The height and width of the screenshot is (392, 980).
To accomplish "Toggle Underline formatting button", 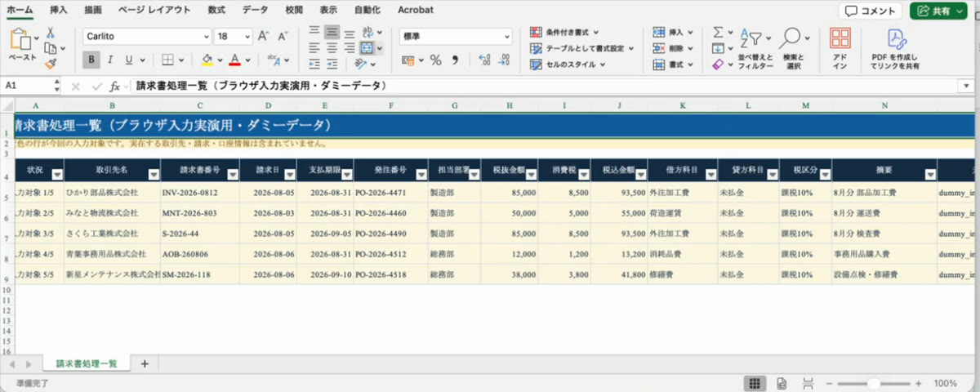I will click(x=128, y=60).
